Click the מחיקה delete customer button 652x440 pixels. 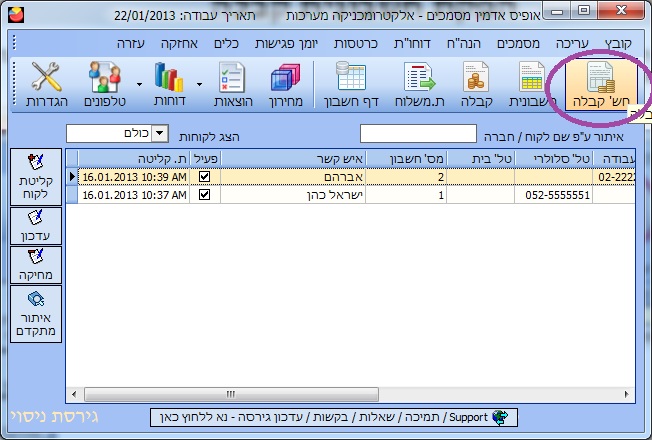coord(36,265)
